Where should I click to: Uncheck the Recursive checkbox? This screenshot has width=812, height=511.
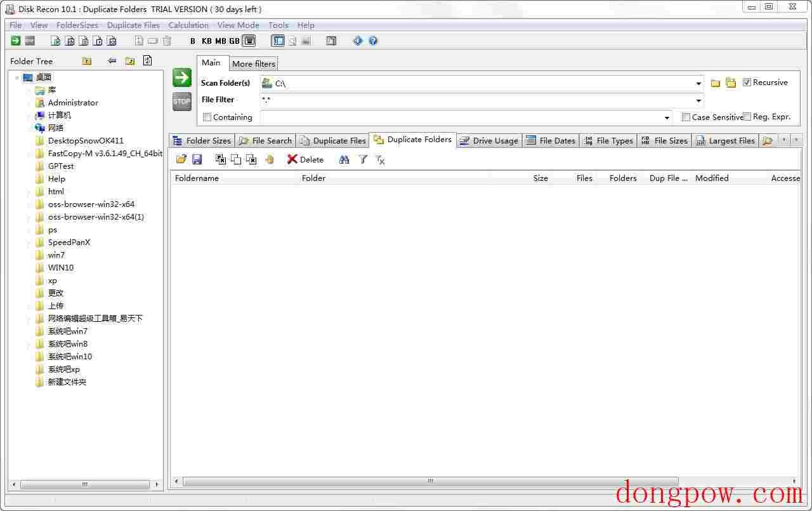[x=747, y=83]
